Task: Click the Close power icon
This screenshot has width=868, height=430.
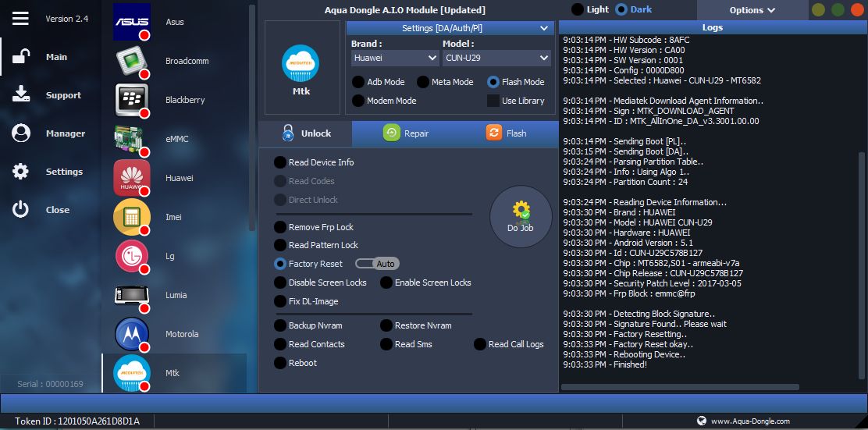Action: pos(20,210)
